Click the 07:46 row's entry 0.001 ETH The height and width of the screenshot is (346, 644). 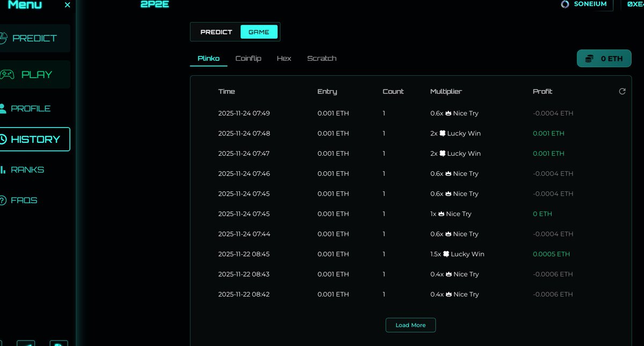[333, 174]
